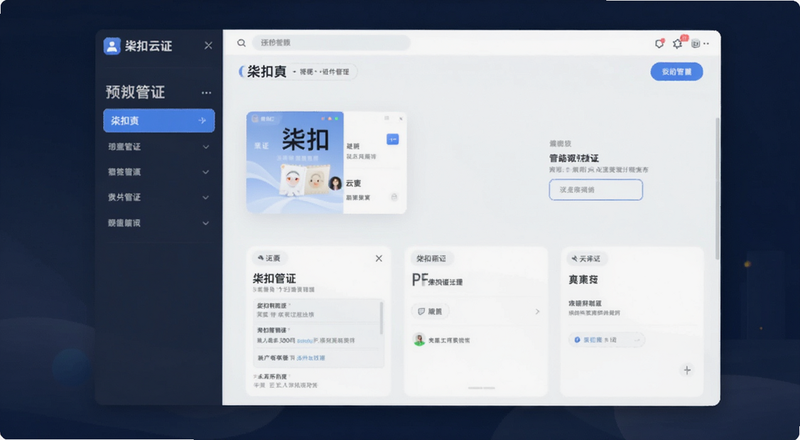The height and width of the screenshot is (440, 800).
Task: Expand the last sidebar section above the divider
Action: [x=159, y=223]
